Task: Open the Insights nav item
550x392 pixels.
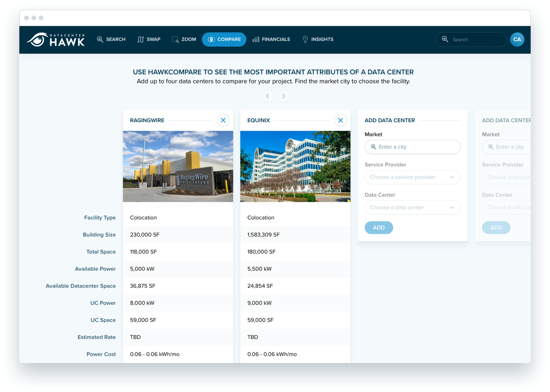Action: pos(318,39)
